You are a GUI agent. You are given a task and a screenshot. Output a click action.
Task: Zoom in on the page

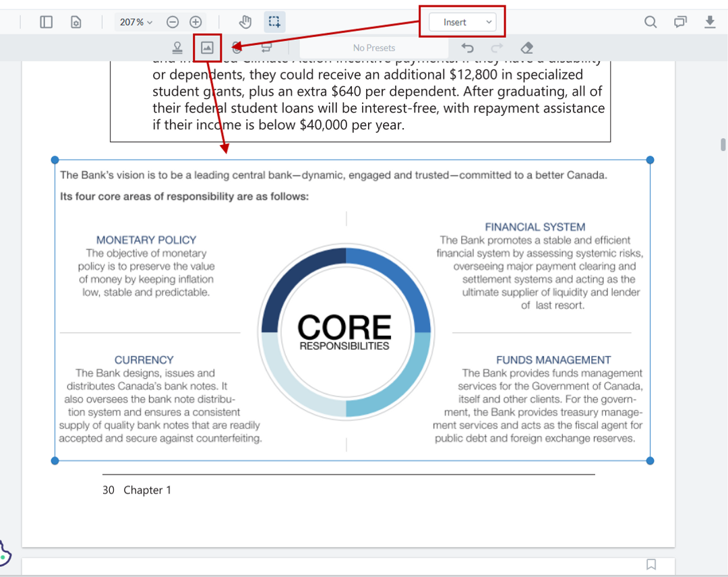tap(195, 22)
